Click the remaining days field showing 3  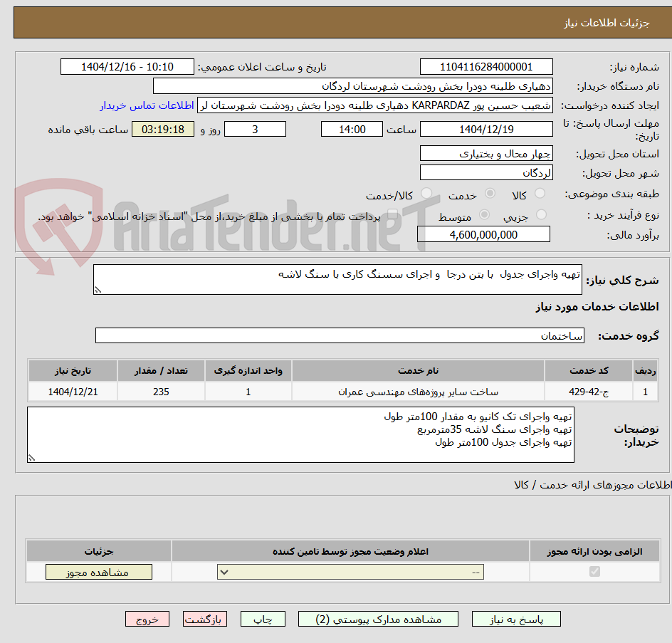(x=255, y=129)
